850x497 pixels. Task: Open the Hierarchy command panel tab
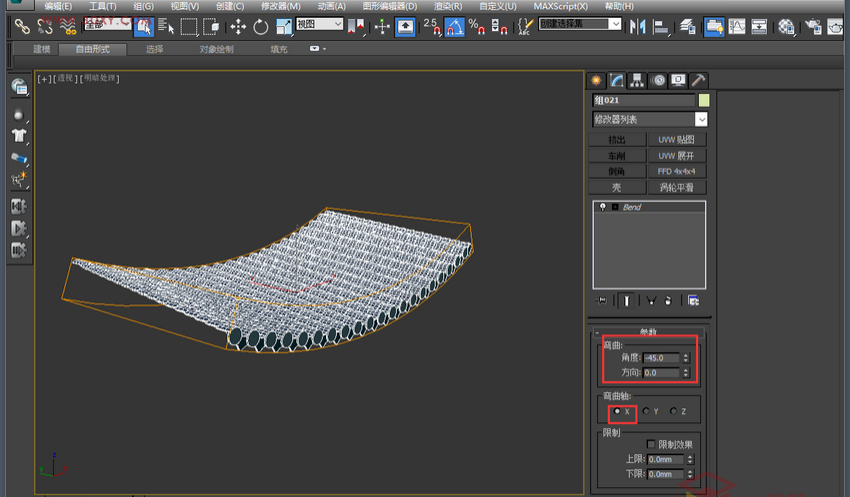638,80
